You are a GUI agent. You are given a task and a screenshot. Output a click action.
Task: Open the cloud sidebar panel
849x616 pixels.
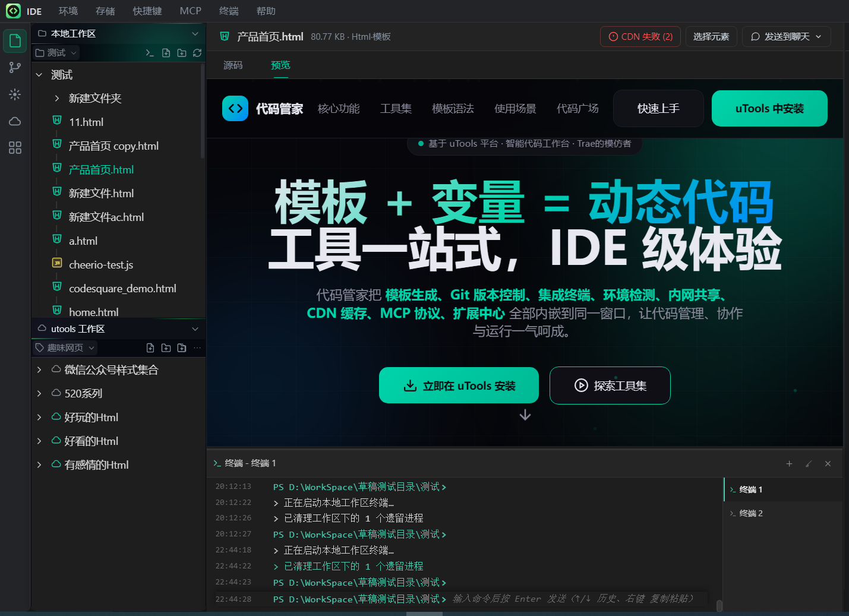(15, 121)
